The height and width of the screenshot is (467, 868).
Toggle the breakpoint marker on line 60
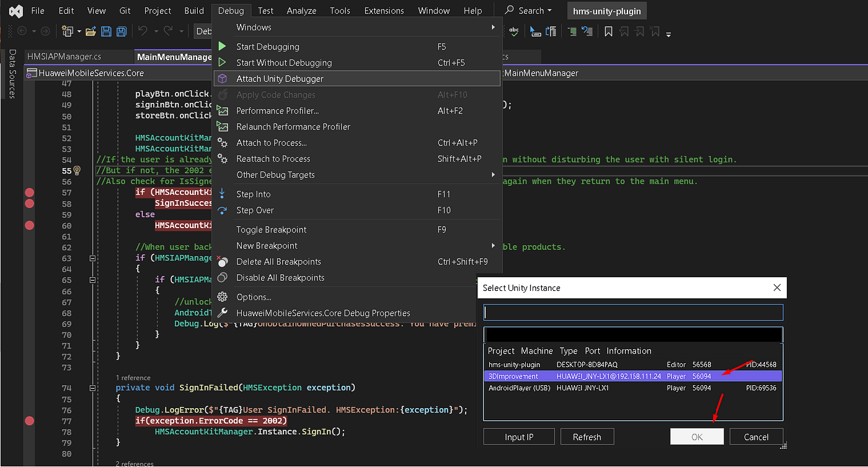click(29, 225)
